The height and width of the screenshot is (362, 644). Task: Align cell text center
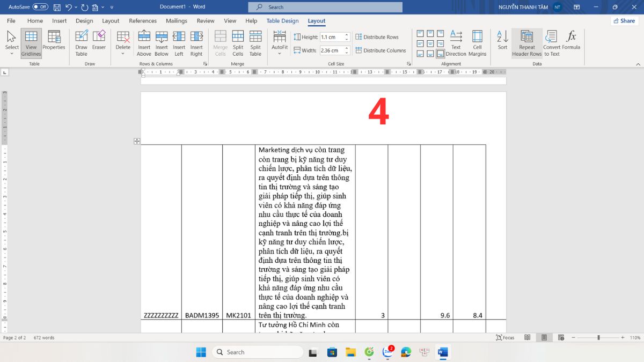(x=430, y=43)
